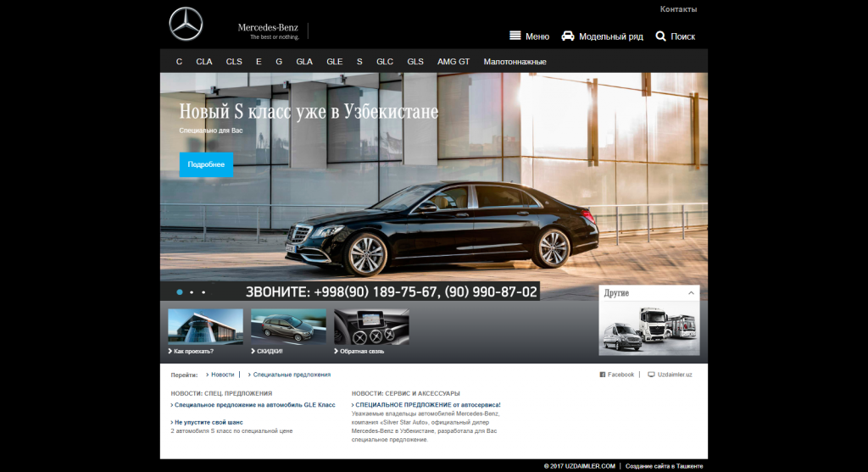Click the ЗВОНИТЕ phone number banner

tap(392, 292)
